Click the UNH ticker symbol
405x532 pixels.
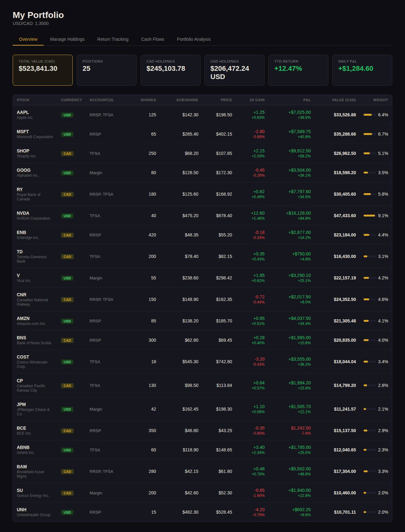(x=22, y=510)
